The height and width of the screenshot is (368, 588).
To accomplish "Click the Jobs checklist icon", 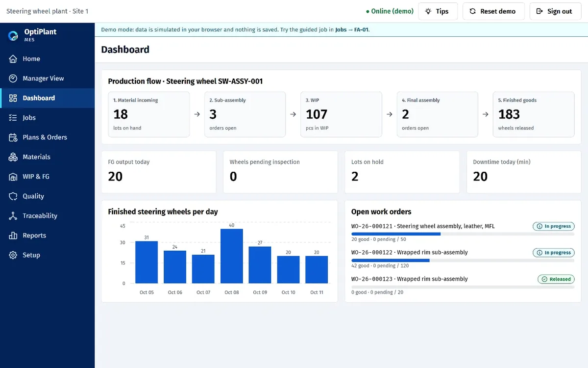I will tap(13, 118).
